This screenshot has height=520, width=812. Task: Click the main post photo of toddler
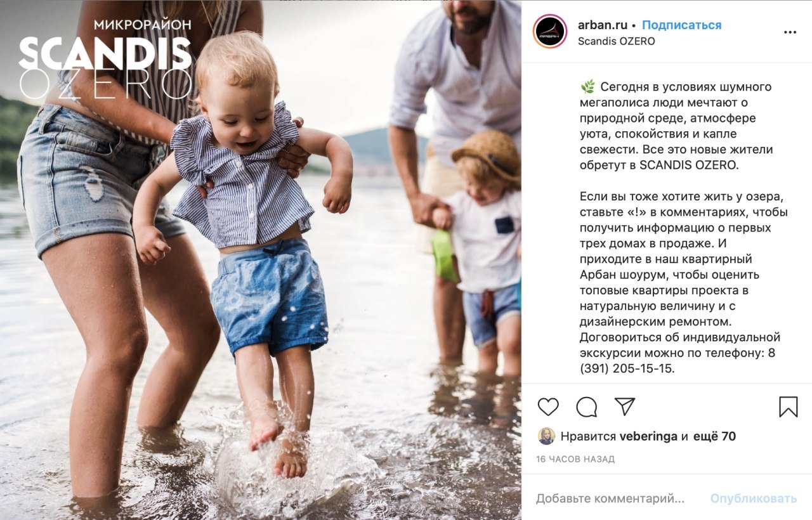tap(261, 260)
